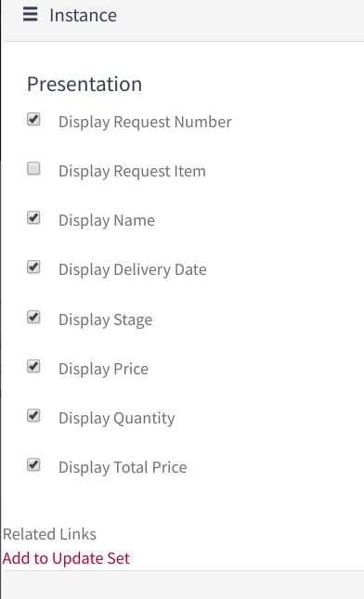
Task: Turn off the Display Total Price checkbox
Action: 33,465
